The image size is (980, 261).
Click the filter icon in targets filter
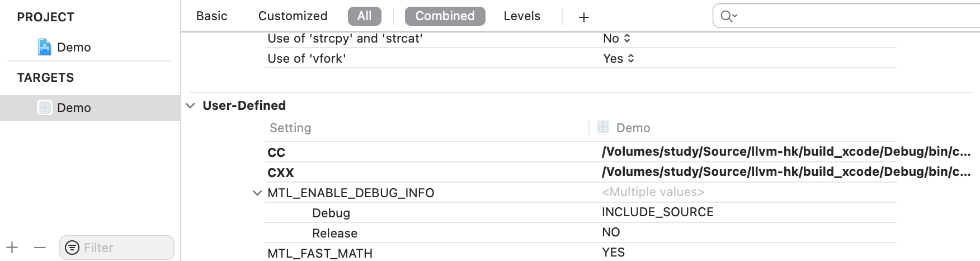point(72,248)
